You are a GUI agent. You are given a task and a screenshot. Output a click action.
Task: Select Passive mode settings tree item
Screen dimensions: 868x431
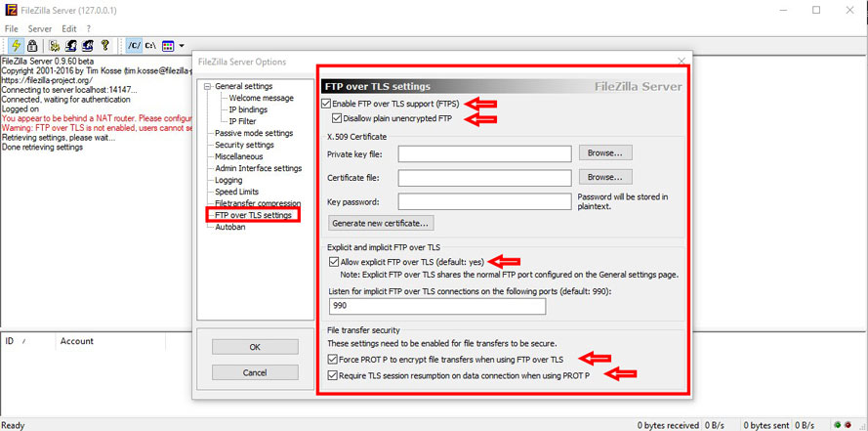pyautogui.click(x=254, y=133)
